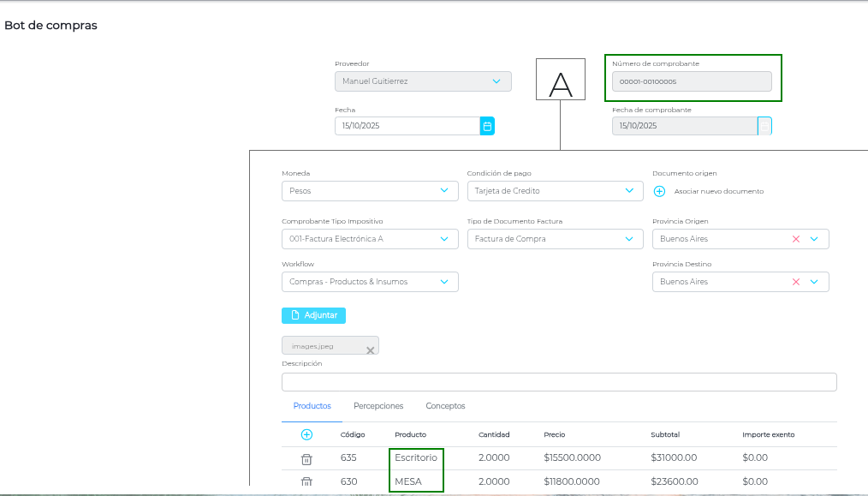Click the Cantidad column header
The image size is (868, 496).
(x=494, y=434)
